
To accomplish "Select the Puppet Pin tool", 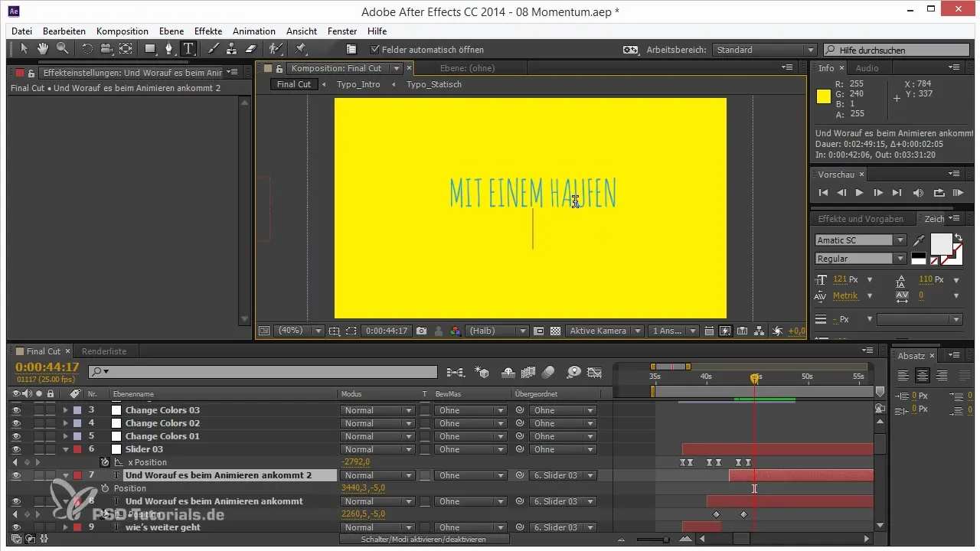I will click(x=300, y=49).
